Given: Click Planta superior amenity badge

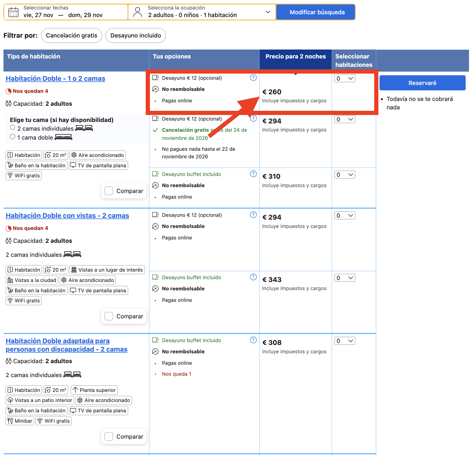Looking at the screenshot, I should pyautogui.click(x=94, y=390).
